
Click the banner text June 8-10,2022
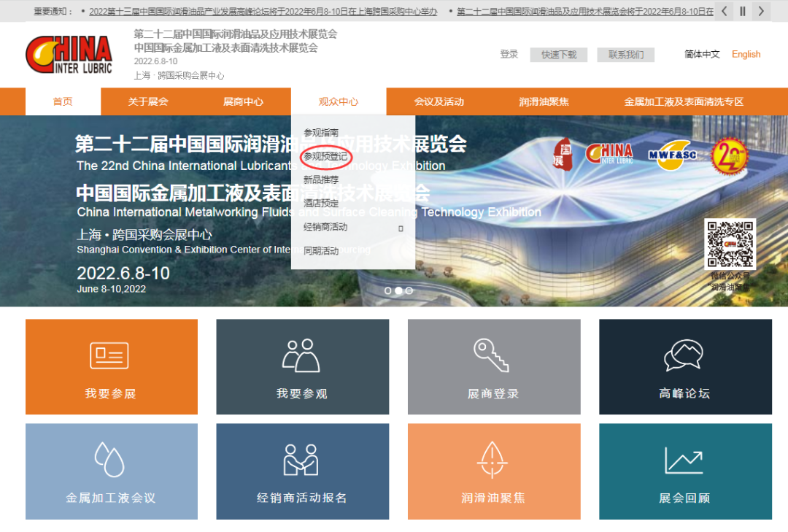click(112, 289)
